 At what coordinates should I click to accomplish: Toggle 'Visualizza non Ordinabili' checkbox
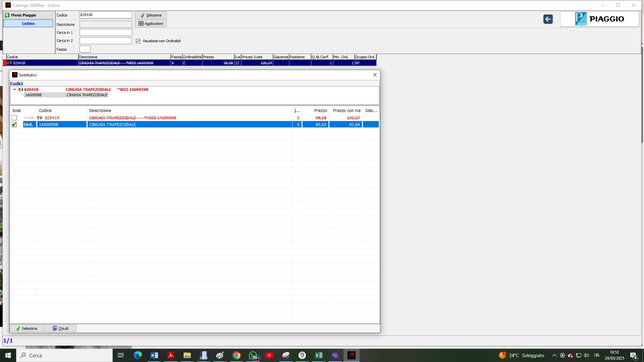point(138,41)
